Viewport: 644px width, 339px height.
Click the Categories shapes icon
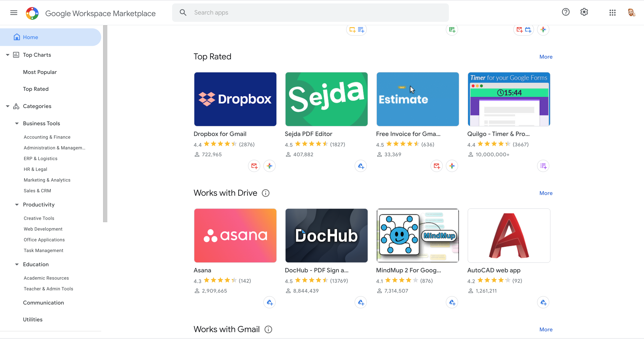16,106
